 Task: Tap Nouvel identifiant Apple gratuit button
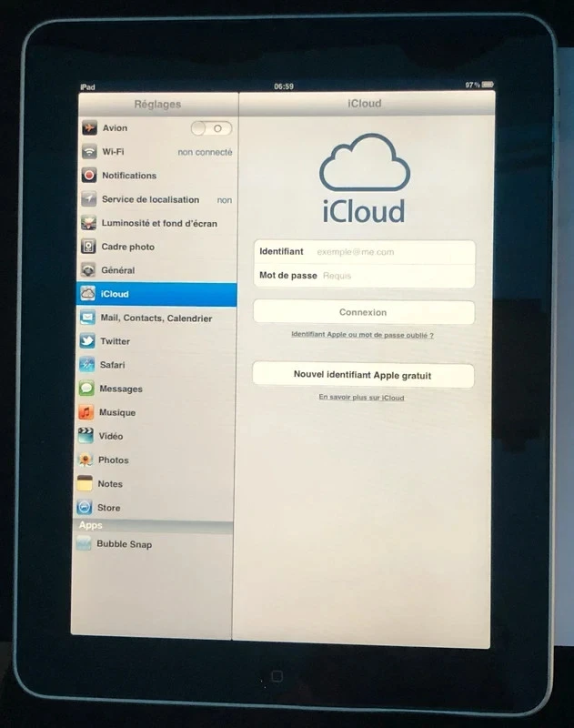363,375
